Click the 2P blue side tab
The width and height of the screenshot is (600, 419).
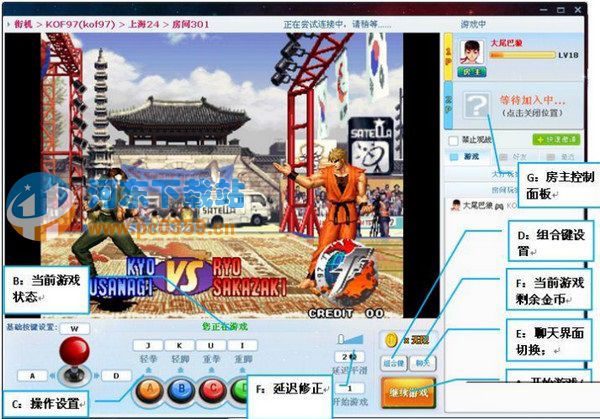click(x=448, y=105)
